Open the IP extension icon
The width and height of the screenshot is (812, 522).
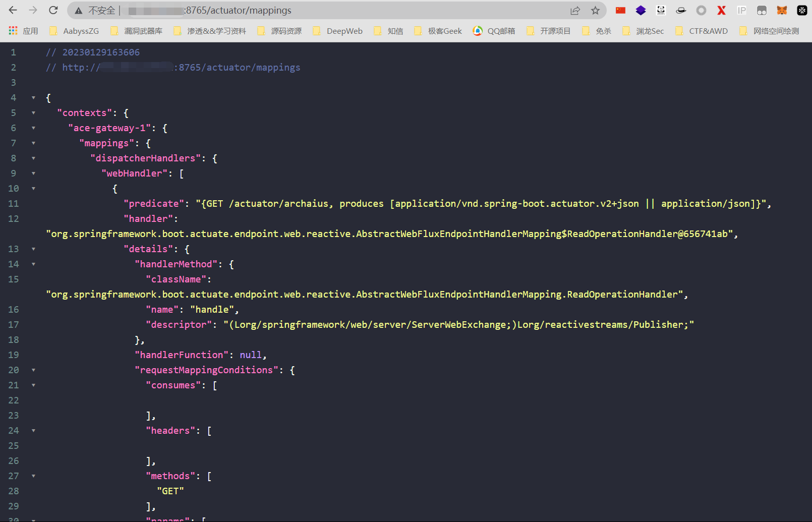742,11
